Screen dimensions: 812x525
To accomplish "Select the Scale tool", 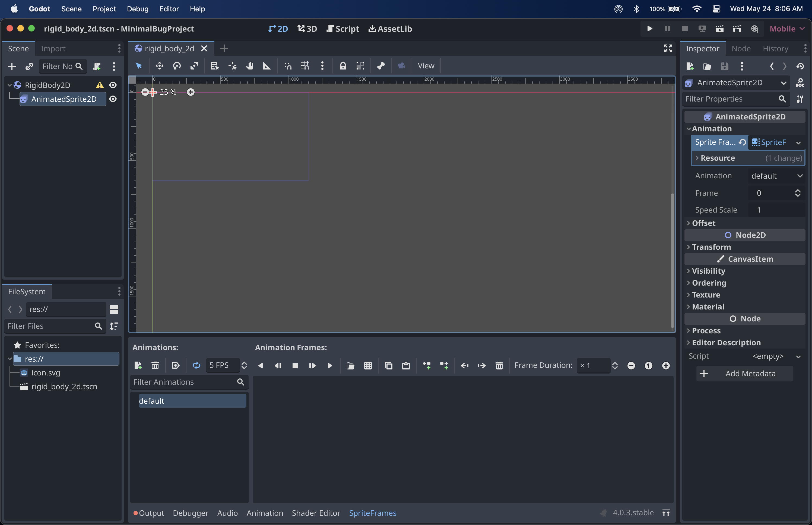I will click(x=195, y=66).
